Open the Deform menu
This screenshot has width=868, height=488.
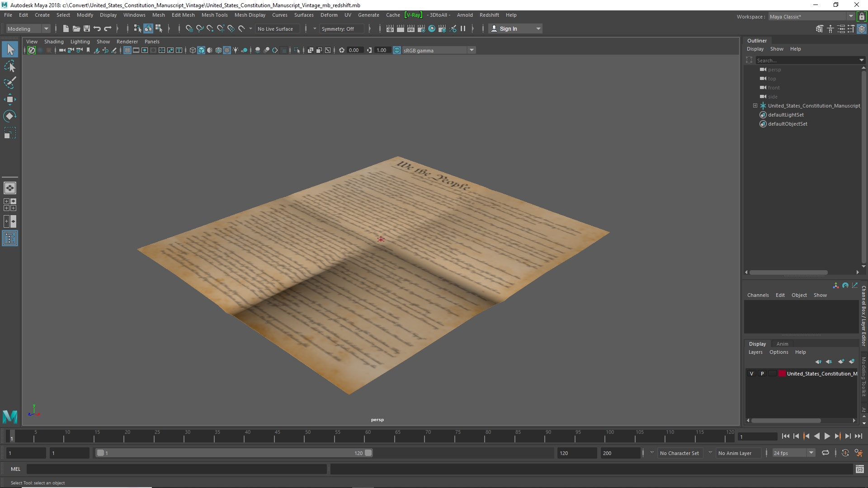coord(329,15)
